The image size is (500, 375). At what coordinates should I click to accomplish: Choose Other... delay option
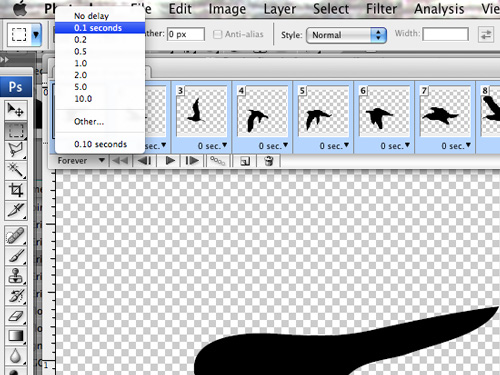tap(100, 122)
